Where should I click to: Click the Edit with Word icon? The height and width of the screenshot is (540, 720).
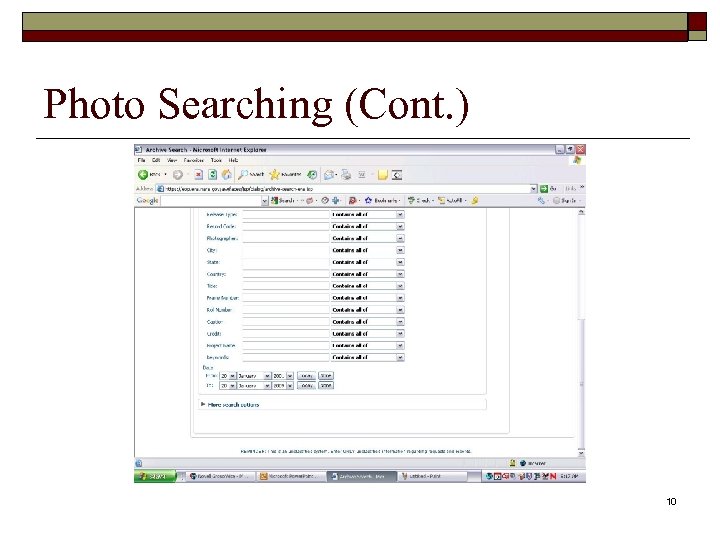click(362, 174)
